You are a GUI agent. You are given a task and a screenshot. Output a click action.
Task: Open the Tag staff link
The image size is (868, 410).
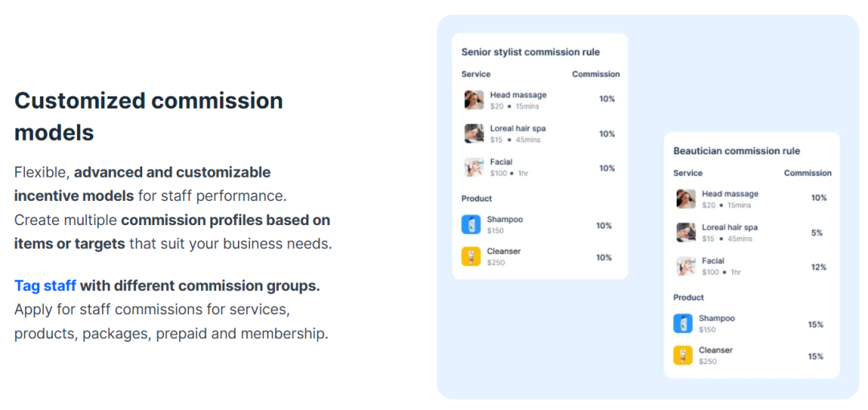coord(45,285)
